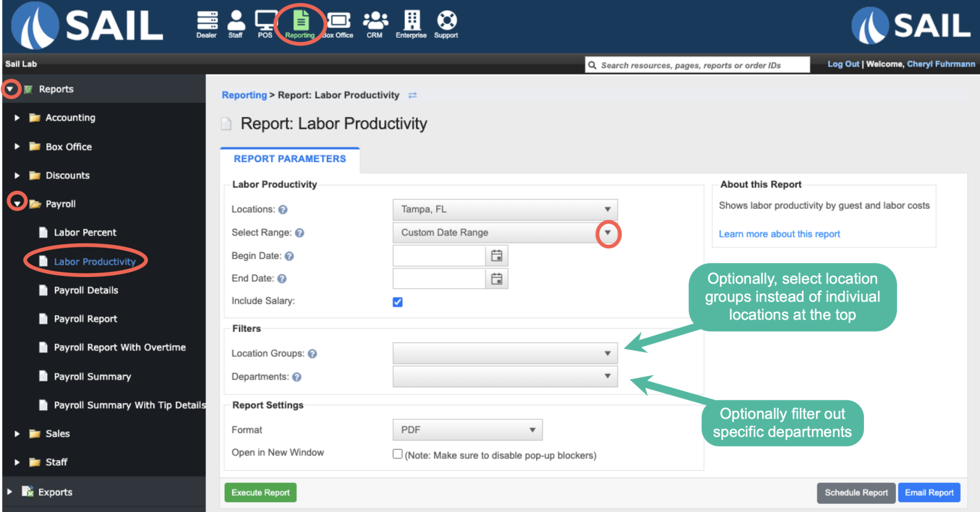This screenshot has height=512, width=980.
Task: Click the Select Range help icon
Action: point(299,233)
